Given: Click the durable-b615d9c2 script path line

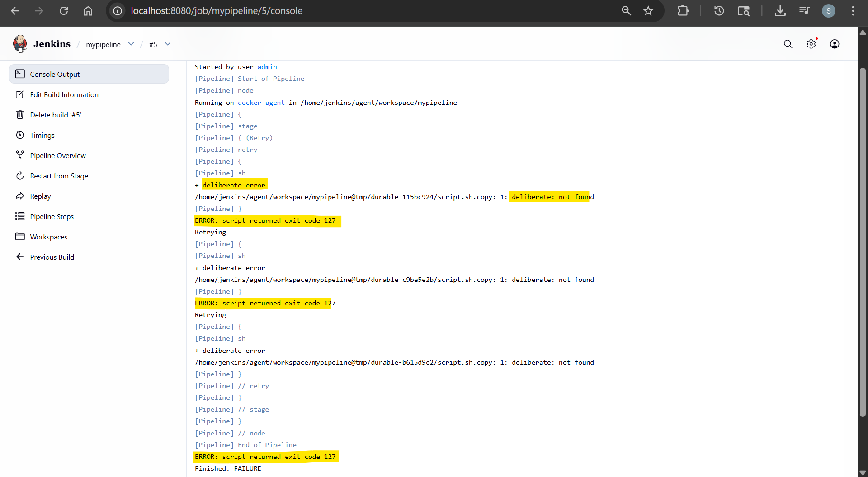Looking at the screenshot, I should pyautogui.click(x=394, y=362).
